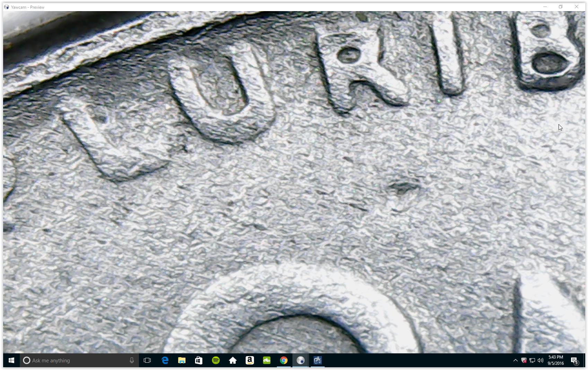The height and width of the screenshot is (370, 588).
Task: Open the volume control tray icon
Action: tap(541, 360)
